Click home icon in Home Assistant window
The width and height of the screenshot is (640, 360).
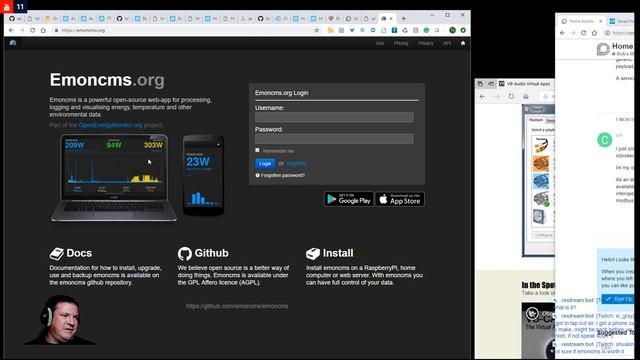click(x=594, y=33)
